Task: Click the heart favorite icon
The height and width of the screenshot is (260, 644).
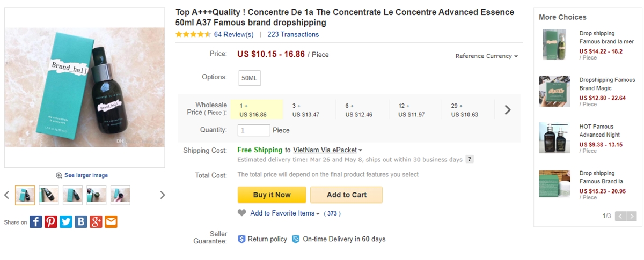Action: click(x=242, y=213)
